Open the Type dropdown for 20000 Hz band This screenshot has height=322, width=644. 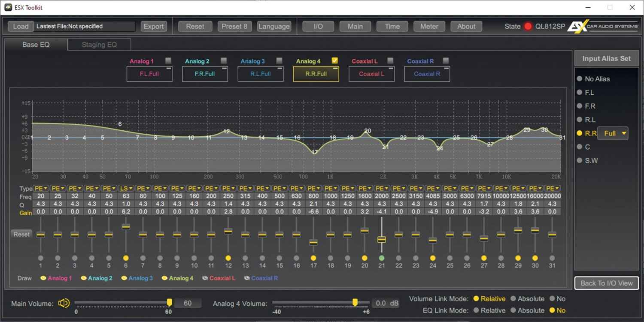point(552,188)
